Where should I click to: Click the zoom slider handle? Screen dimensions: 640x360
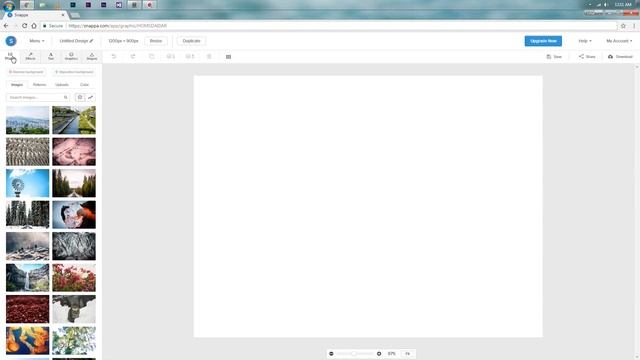click(x=354, y=353)
